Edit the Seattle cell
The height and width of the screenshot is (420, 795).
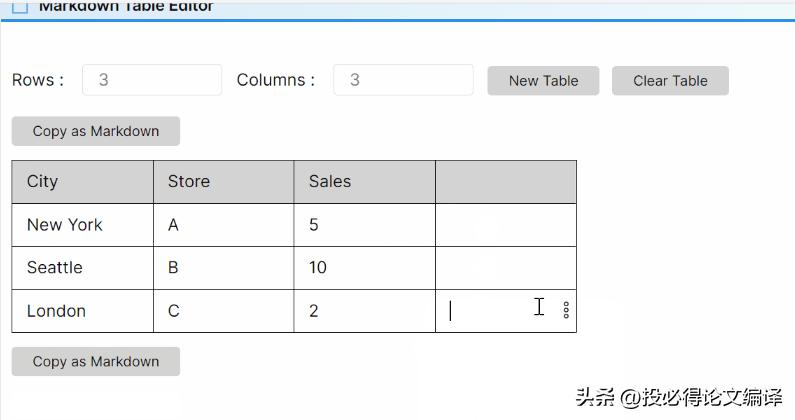click(82, 268)
